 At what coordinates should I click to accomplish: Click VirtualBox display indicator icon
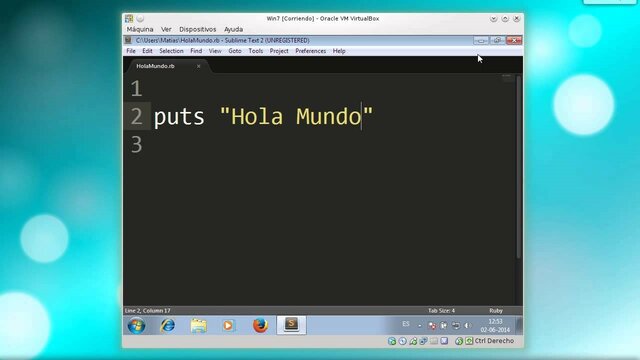[x=444, y=341]
